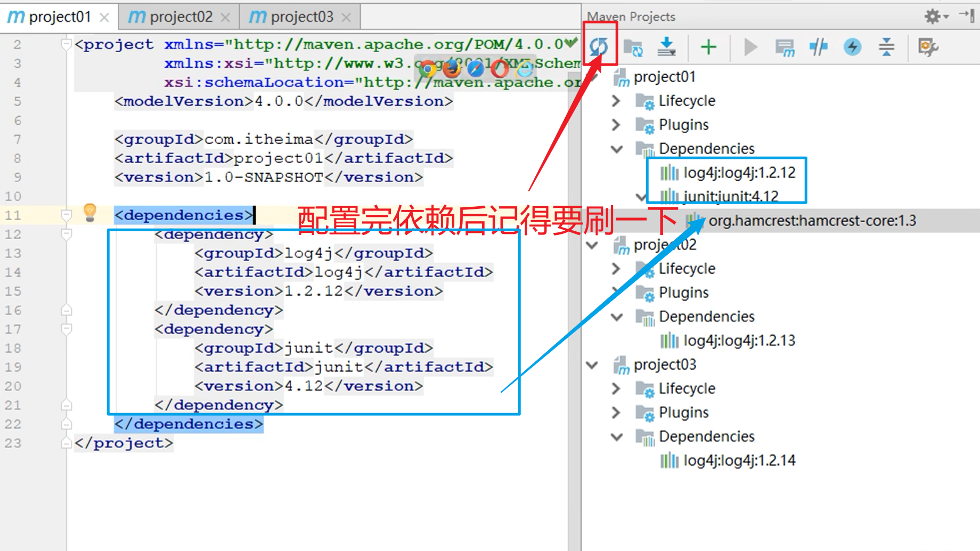This screenshot has width=980, height=551.
Task: Add Maven Projects with plus icon
Action: coord(708,47)
